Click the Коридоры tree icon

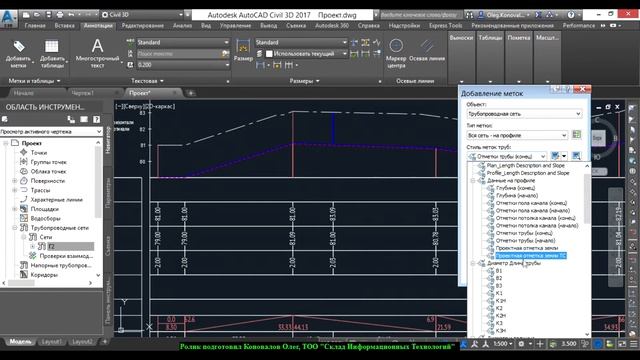tap(24, 274)
